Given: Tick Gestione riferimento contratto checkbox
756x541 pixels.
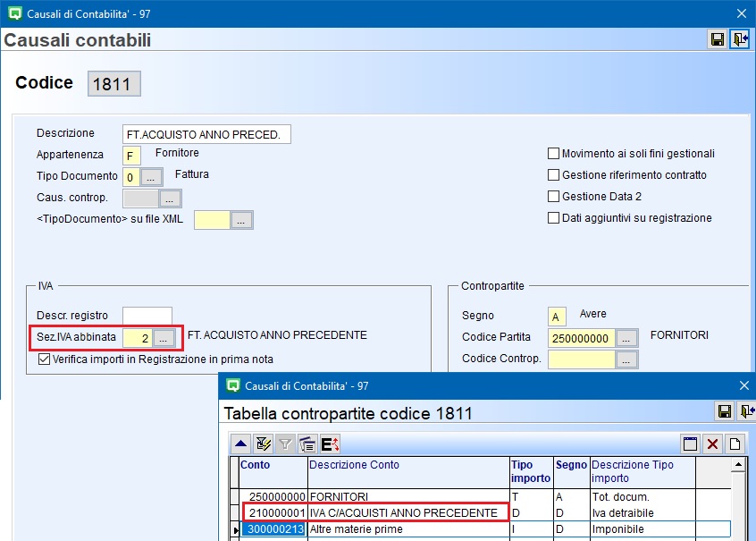Looking at the screenshot, I should pyautogui.click(x=553, y=174).
